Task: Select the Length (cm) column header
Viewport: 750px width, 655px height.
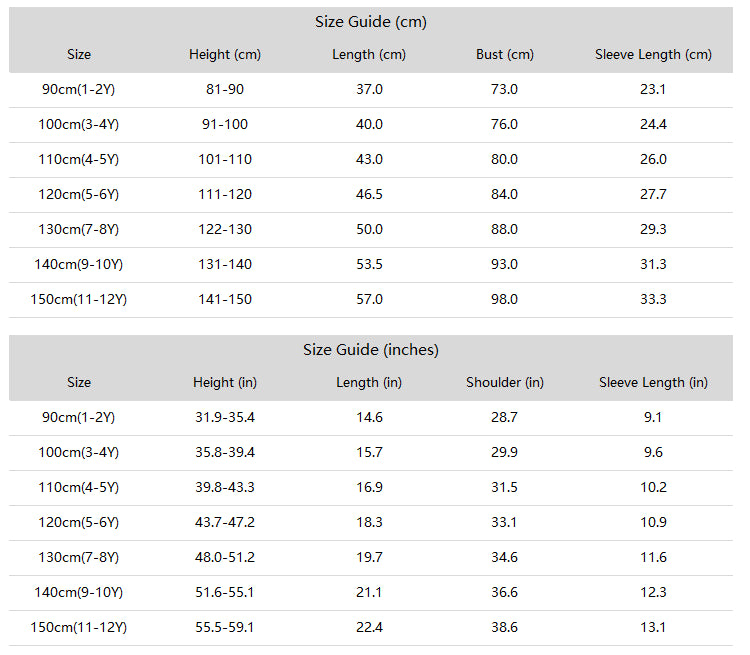Action: tap(369, 55)
